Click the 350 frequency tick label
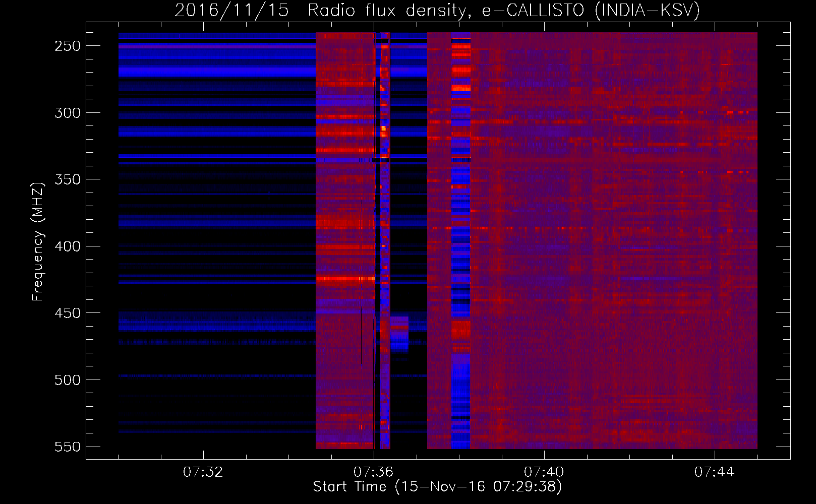The width and height of the screenshot is (816, 504). (68, 179)
